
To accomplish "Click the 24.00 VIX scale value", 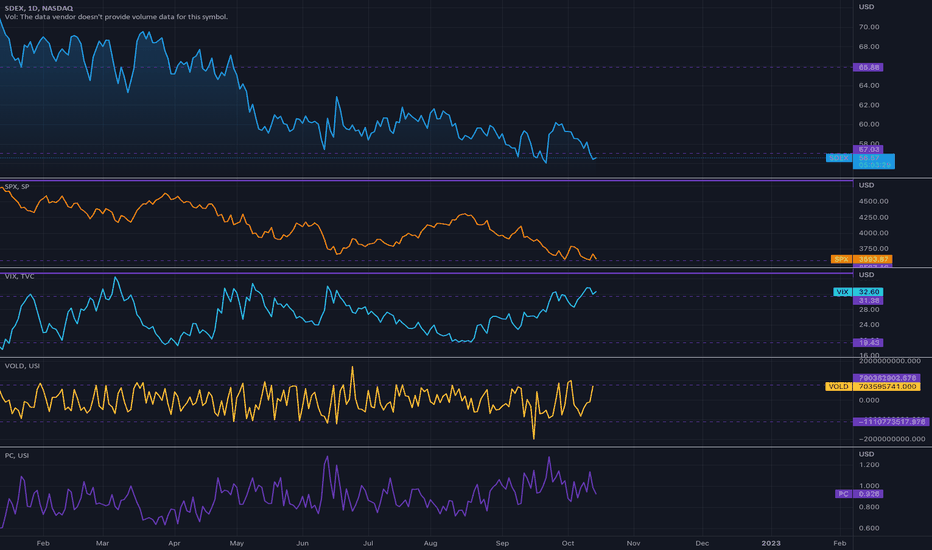I will 868,325.
